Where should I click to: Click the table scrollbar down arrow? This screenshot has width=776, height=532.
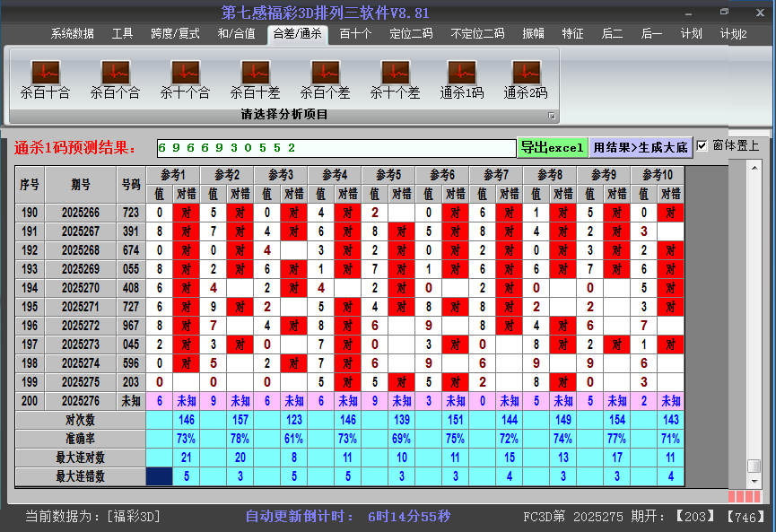pos(754,481)
